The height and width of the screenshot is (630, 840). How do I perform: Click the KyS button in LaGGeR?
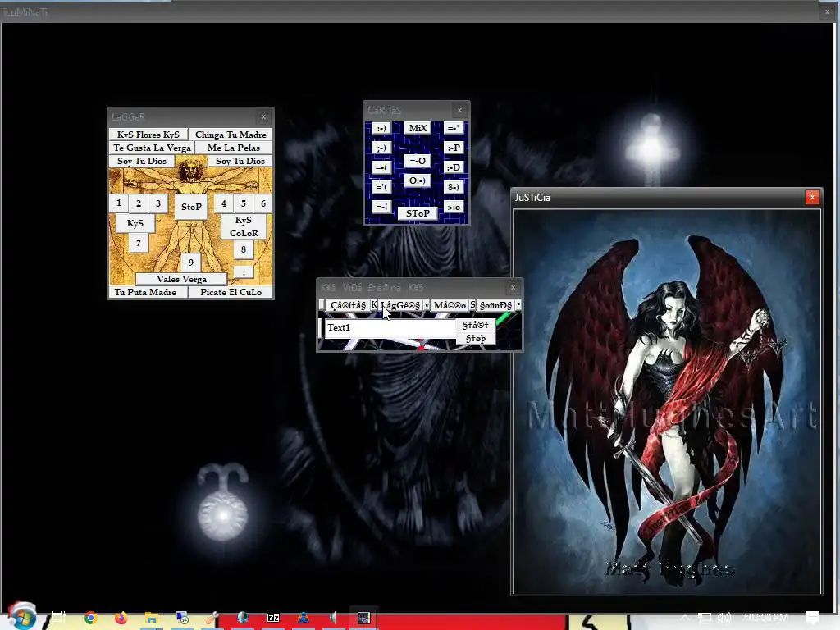pos(135,223)
